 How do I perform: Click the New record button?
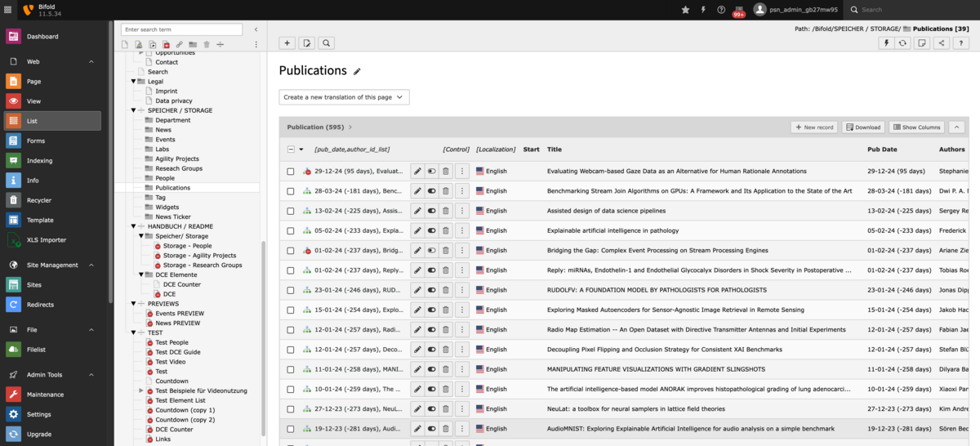pos(814,127)
